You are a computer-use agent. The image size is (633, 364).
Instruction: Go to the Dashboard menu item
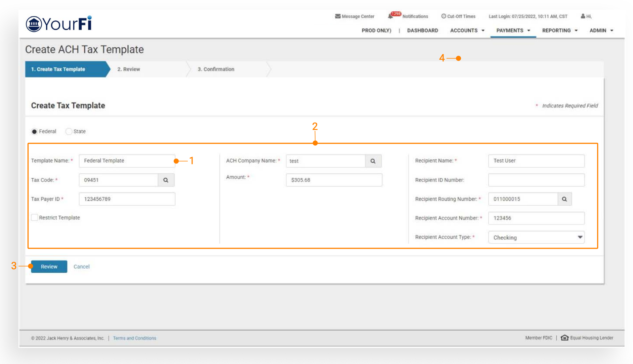tap(422, 31)
